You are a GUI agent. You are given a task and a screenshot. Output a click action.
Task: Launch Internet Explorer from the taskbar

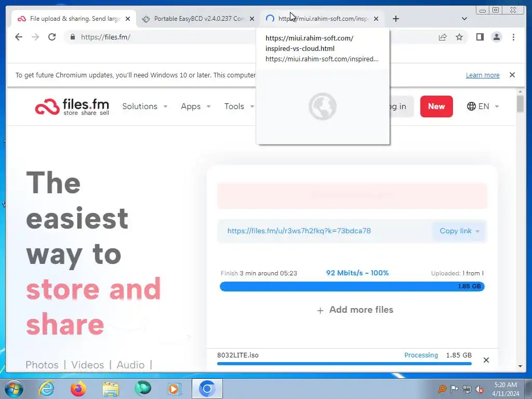click(46, 389)
